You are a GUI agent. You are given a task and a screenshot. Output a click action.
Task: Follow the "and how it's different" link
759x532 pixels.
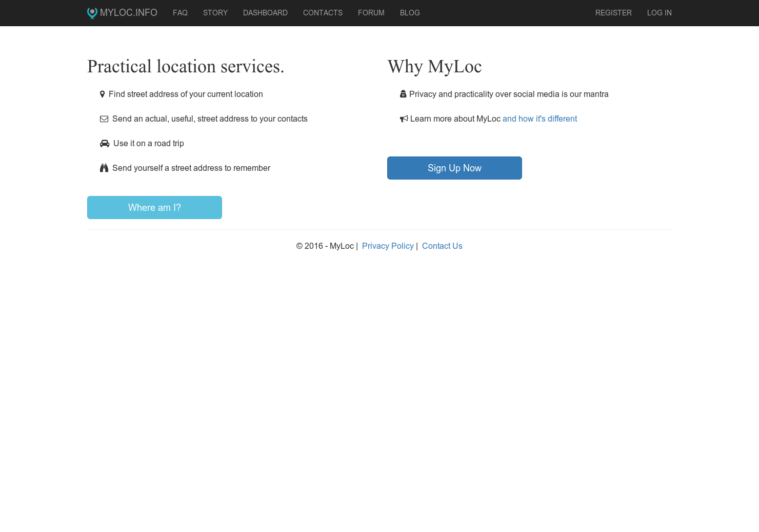click(x=540, y=119)
